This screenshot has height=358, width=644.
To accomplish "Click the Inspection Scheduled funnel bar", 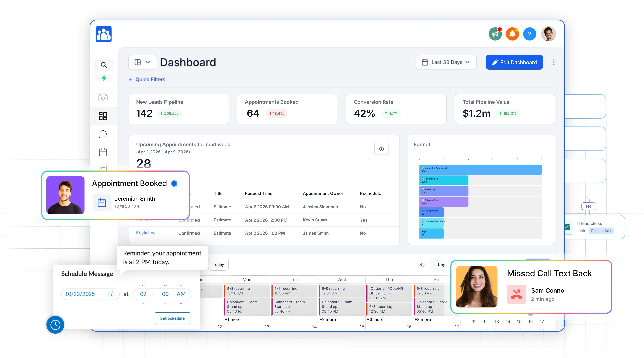I will pos(480,170).
